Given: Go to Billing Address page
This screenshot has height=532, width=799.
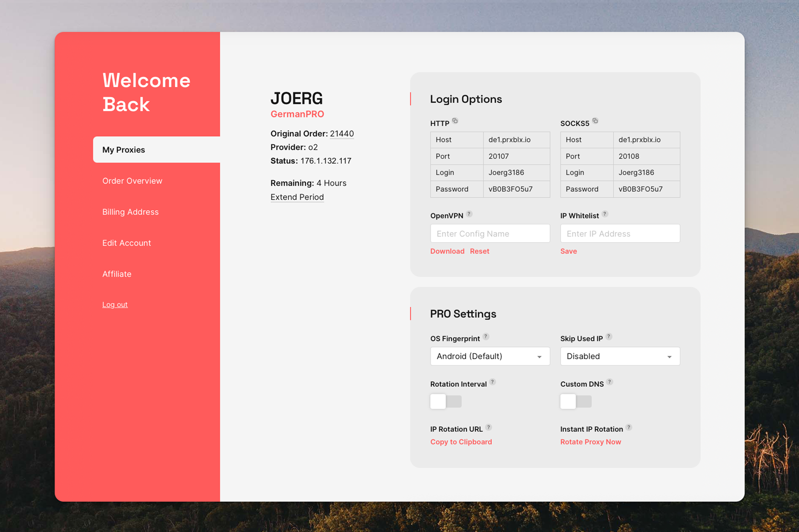Looking at the screenshot, I should click(x=131, y=212).
